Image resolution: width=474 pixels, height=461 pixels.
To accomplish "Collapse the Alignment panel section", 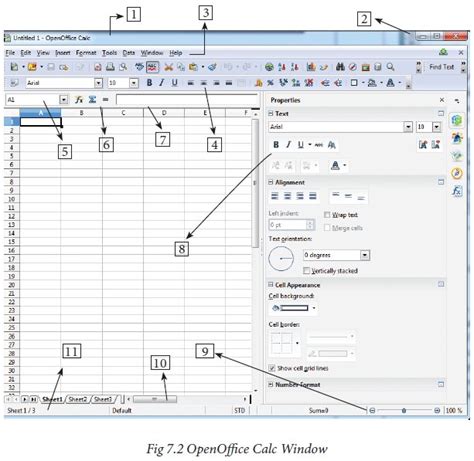I will pyautogui.click(x=271, y=182).
